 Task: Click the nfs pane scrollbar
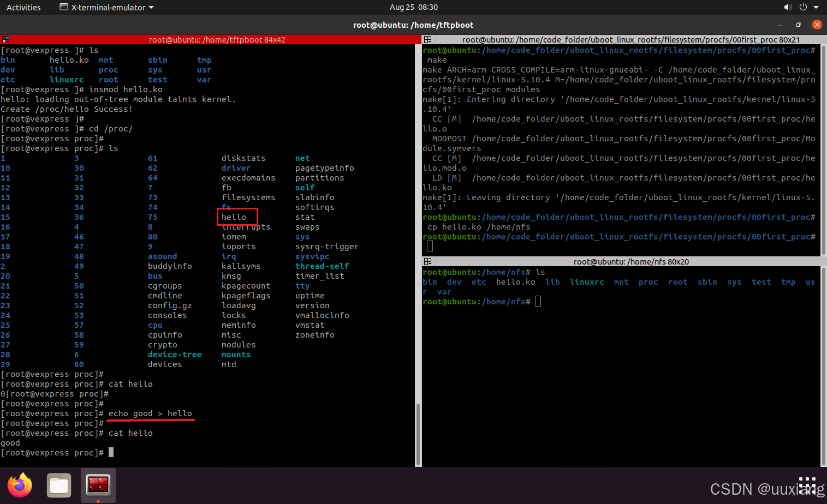tap(823, 367)
